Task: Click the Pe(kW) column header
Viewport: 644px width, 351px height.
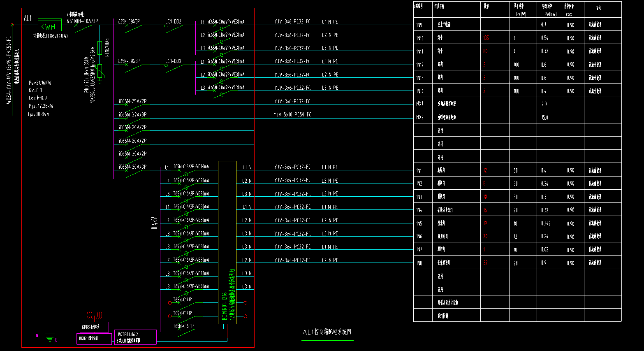Action: (550, 14)
